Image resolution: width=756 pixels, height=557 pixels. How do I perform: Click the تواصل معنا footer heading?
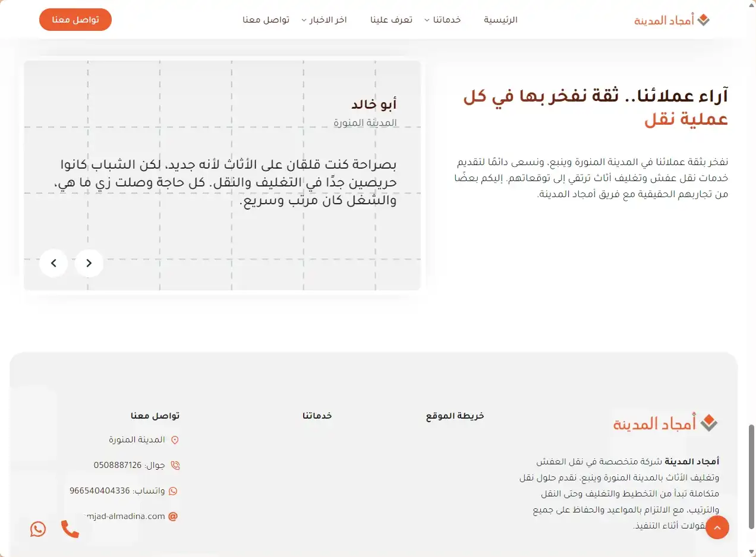[155, 416]
